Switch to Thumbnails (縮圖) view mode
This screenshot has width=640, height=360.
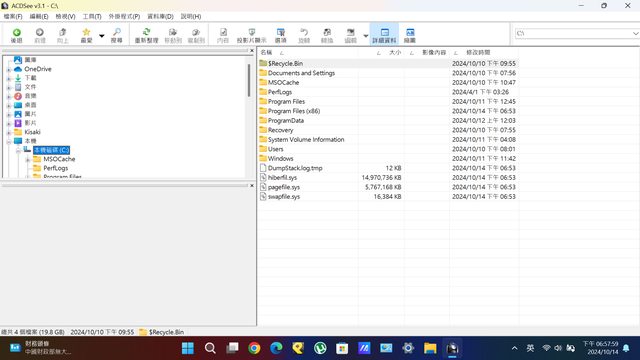[410, 35]
